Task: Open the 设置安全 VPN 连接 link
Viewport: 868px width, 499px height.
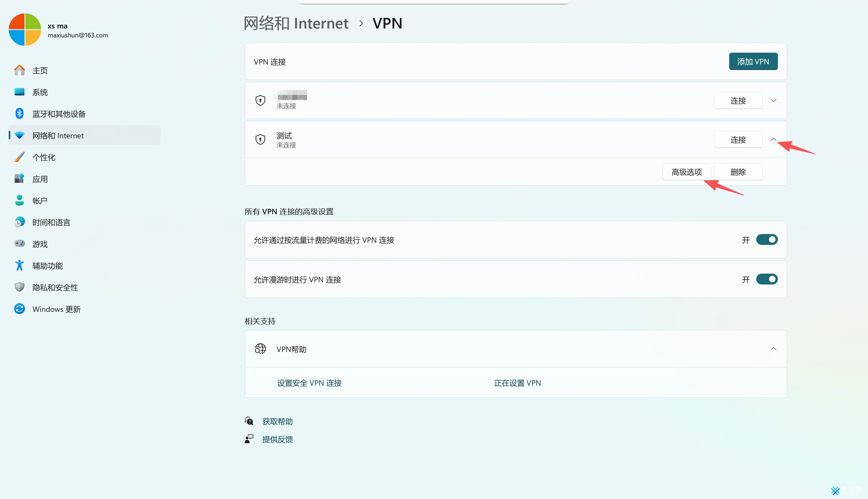Action: tap(309, 383)
